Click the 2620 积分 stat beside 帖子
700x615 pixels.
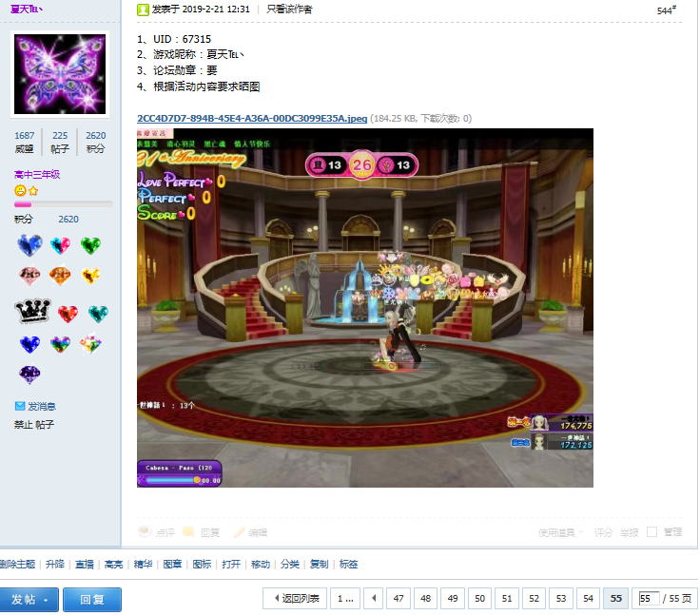[x=95, y=142]
